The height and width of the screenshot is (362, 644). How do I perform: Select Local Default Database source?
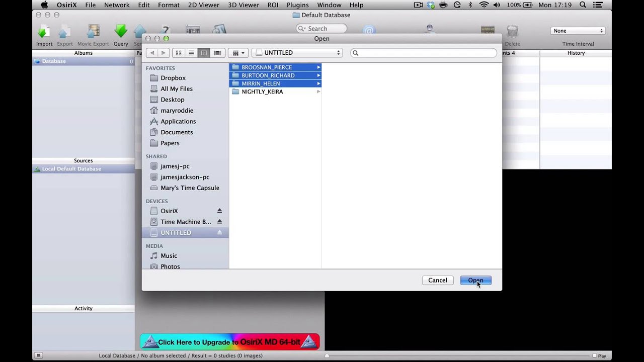click(84, 169)
